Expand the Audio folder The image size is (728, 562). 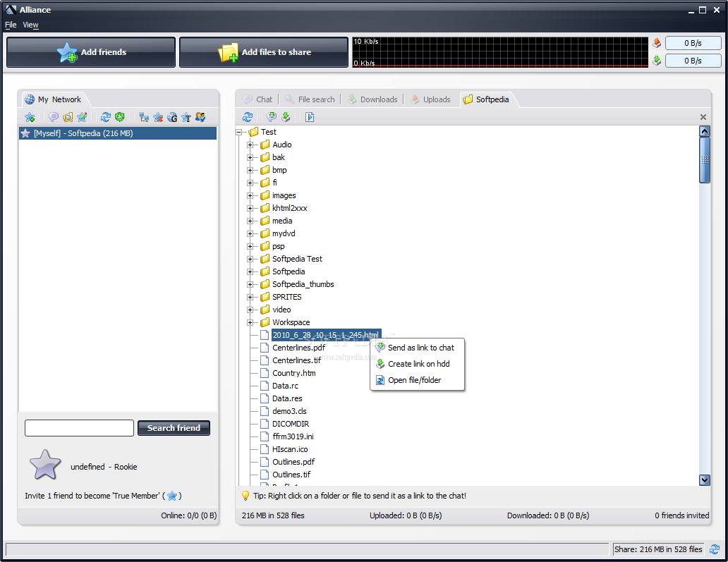coord(250,145)
